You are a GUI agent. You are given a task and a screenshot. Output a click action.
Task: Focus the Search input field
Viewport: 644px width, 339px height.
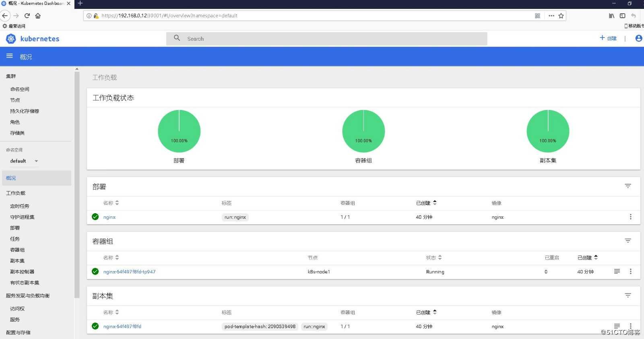326,39
